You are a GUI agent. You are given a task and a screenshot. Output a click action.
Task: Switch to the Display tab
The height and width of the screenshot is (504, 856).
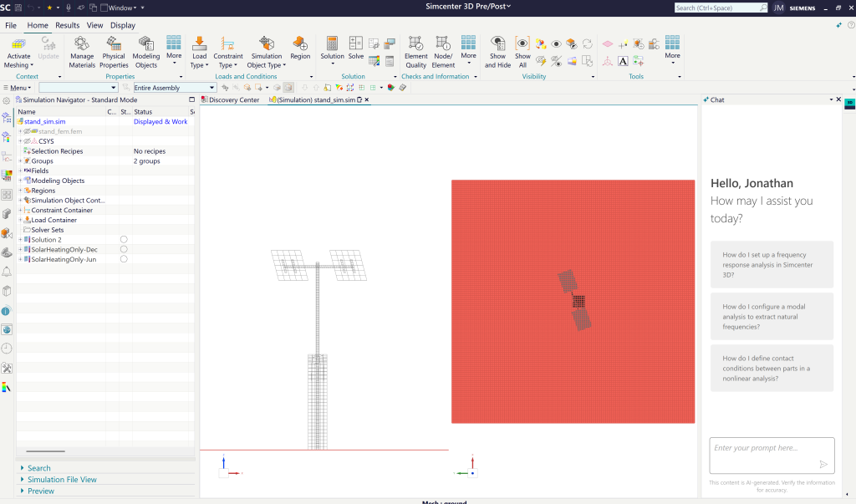click(123, 25)
